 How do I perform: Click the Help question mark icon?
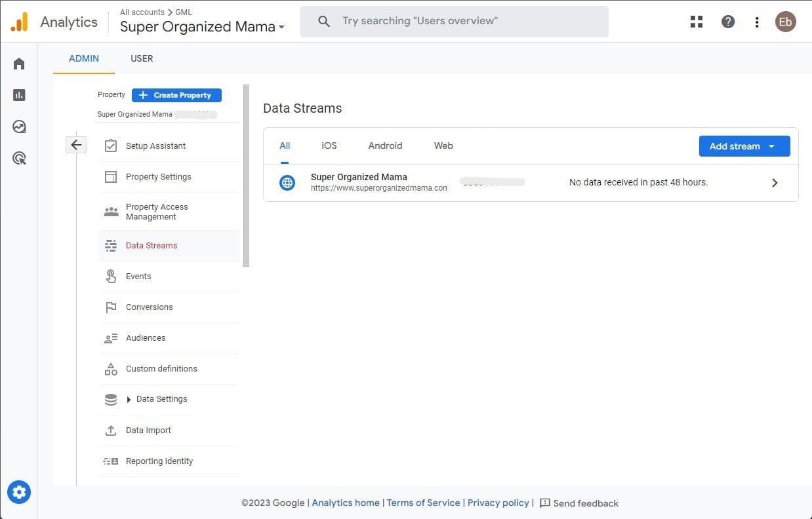pos(728,22)
